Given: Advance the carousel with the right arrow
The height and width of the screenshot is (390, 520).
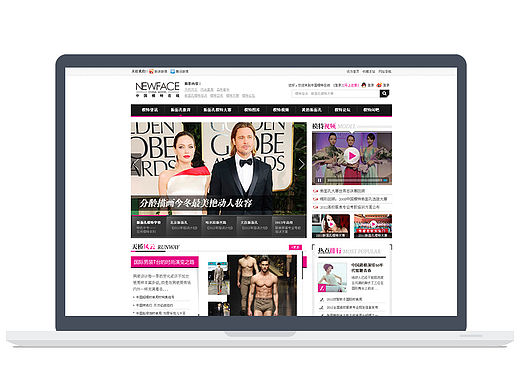Looking at the screenshot, I should point(301,165).
